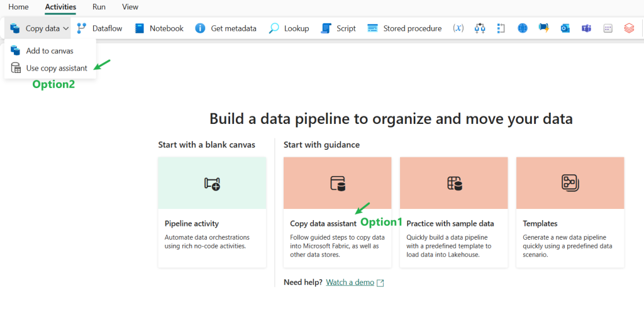
Task: Click the Notebook icon in toolbar
Action: point(140,28)
